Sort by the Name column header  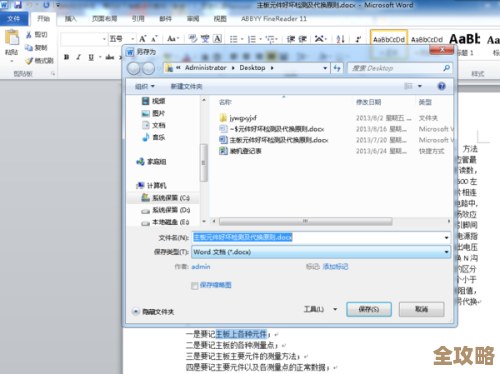click(x=225, y=102)
